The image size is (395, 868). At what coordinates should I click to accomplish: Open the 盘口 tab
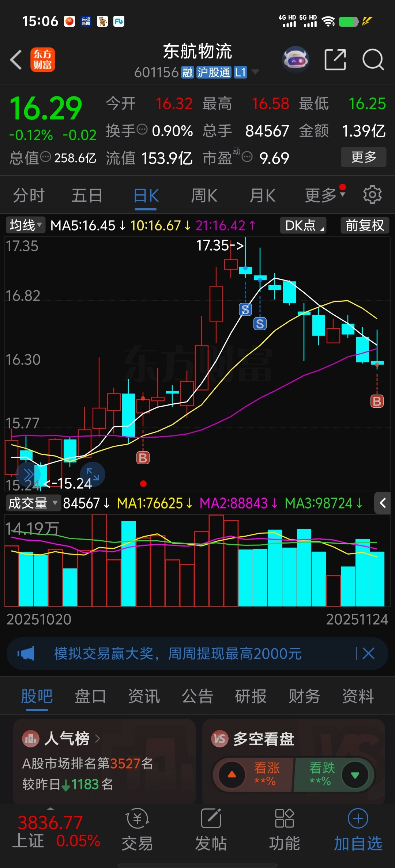click(90, 696)
